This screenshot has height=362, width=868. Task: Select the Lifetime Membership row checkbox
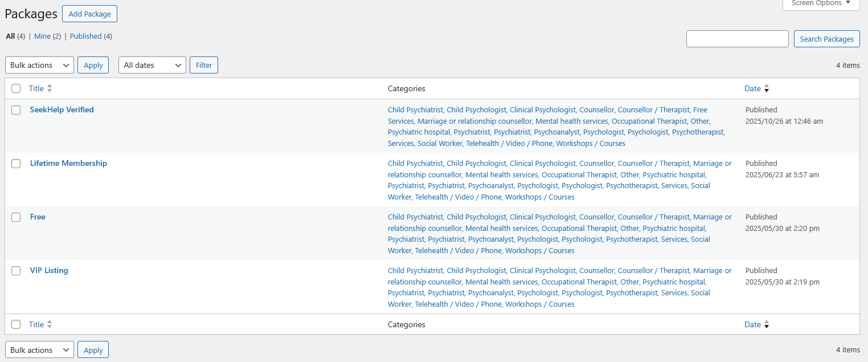[x=16, y=164]
